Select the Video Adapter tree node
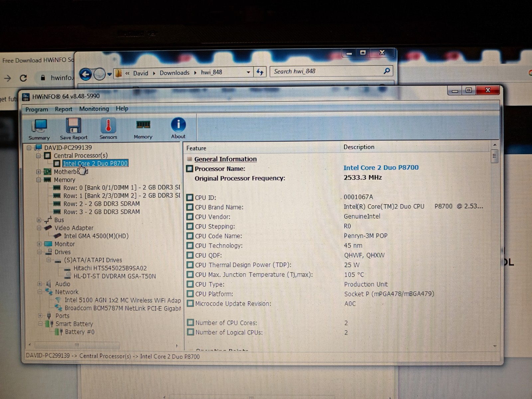Image resolution: width=532 pixels, height=399 pixels. point(74,228)
